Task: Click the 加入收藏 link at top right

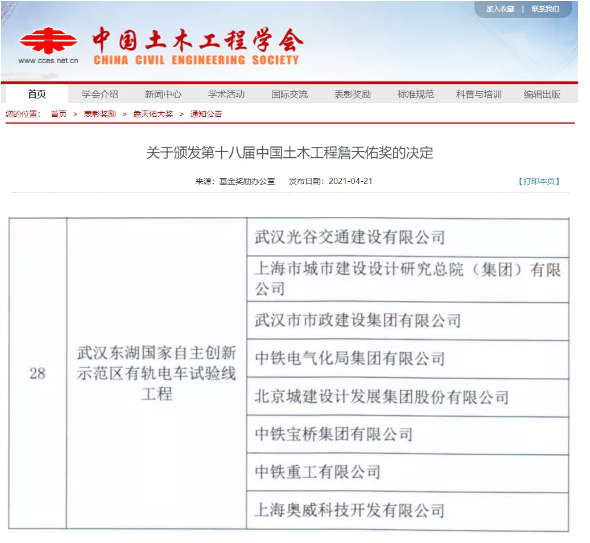Action: (x=500, y=9)
